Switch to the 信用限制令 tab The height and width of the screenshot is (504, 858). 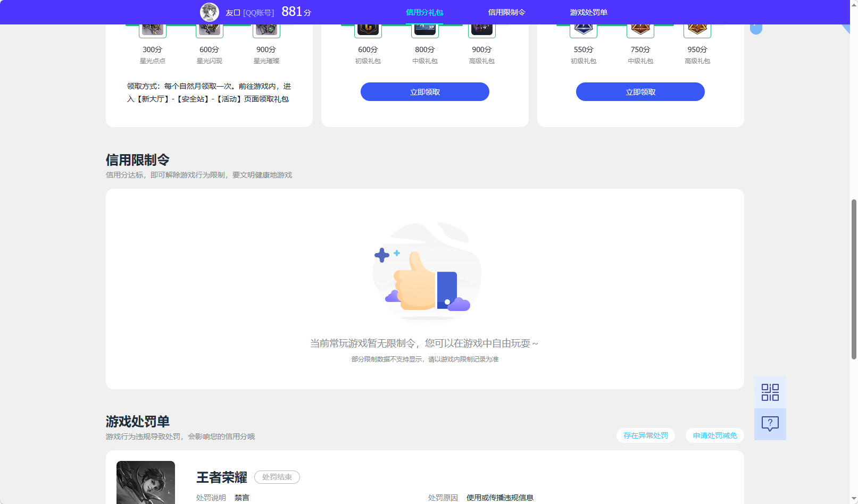pos(506,12)
